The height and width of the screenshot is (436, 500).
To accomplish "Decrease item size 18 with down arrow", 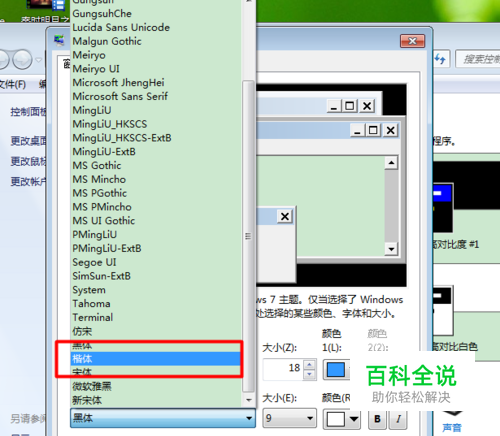I will [x=310, y=374].
